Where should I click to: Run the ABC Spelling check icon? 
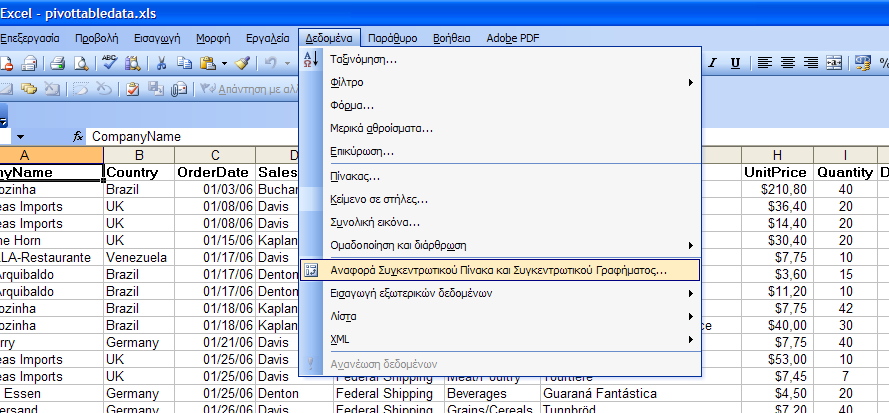109,62
